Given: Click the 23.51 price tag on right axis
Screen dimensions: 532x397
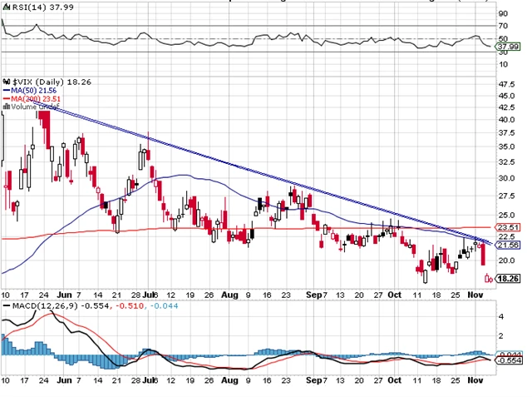Looking at the screenshot, I should [x=506, y=226].
